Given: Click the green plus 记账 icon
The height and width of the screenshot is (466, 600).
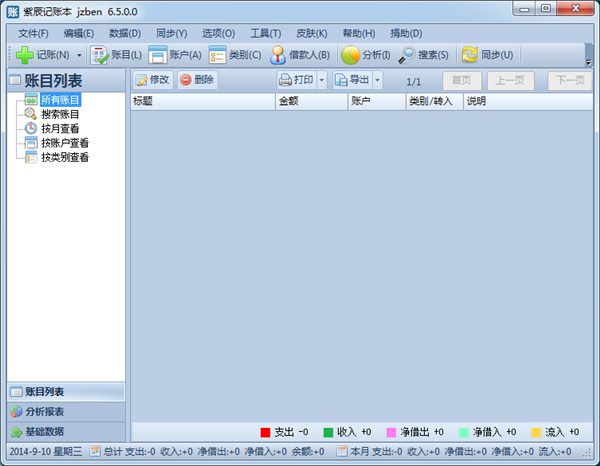Looking at the screenshot, I should [24, 55].
